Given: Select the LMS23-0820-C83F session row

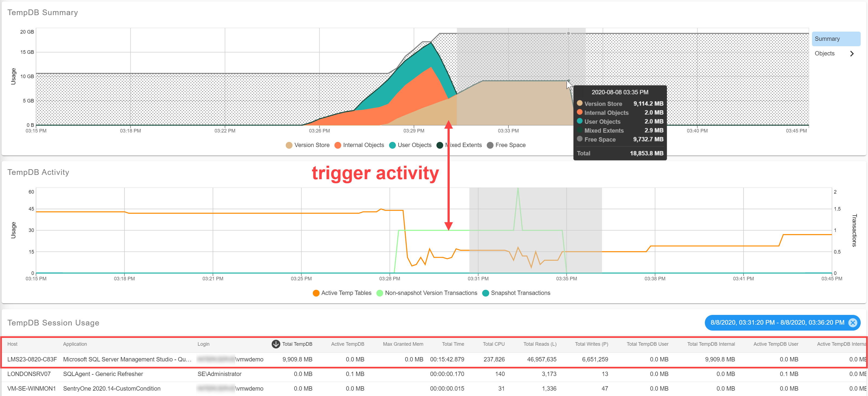Looking at the screenshot, I should [x=32, y=359].
